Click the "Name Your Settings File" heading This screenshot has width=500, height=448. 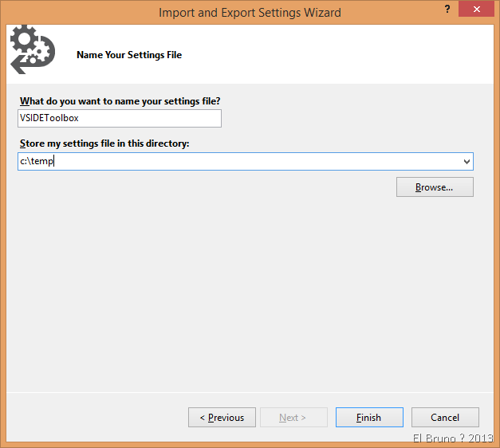click(129, 55)
